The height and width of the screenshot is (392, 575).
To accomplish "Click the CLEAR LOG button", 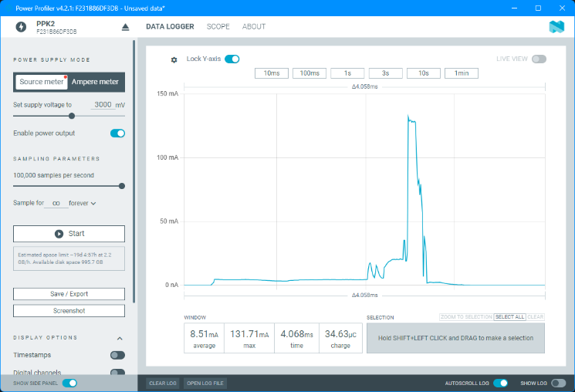I will (163, 384).
